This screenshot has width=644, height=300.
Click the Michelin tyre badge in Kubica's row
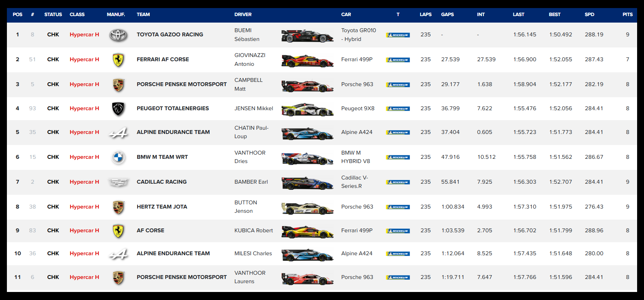(x=398, y=231)
